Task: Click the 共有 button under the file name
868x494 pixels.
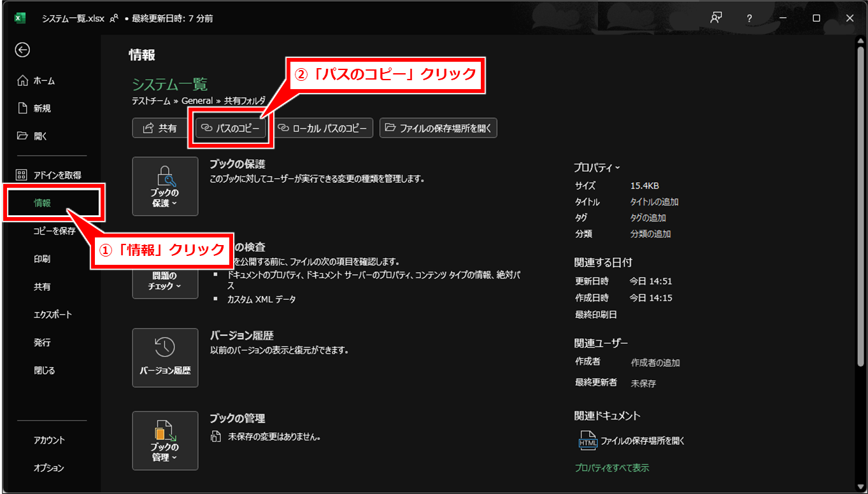Action: click(160, 128)
